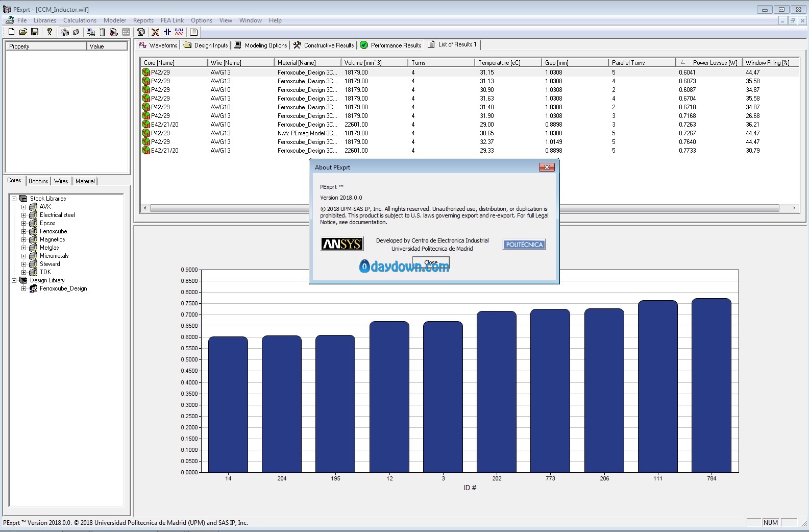Open the Help menu
Viewport: 809px width, 532px height.
275,20
